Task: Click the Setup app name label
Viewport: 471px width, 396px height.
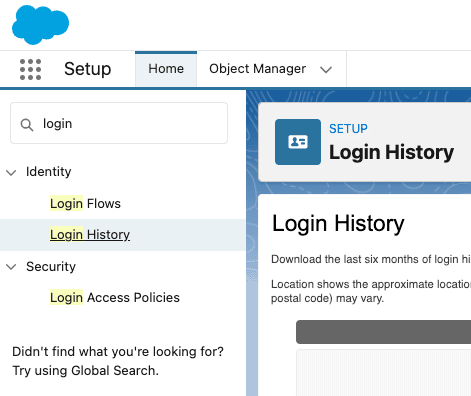Action: coord(88,69)
